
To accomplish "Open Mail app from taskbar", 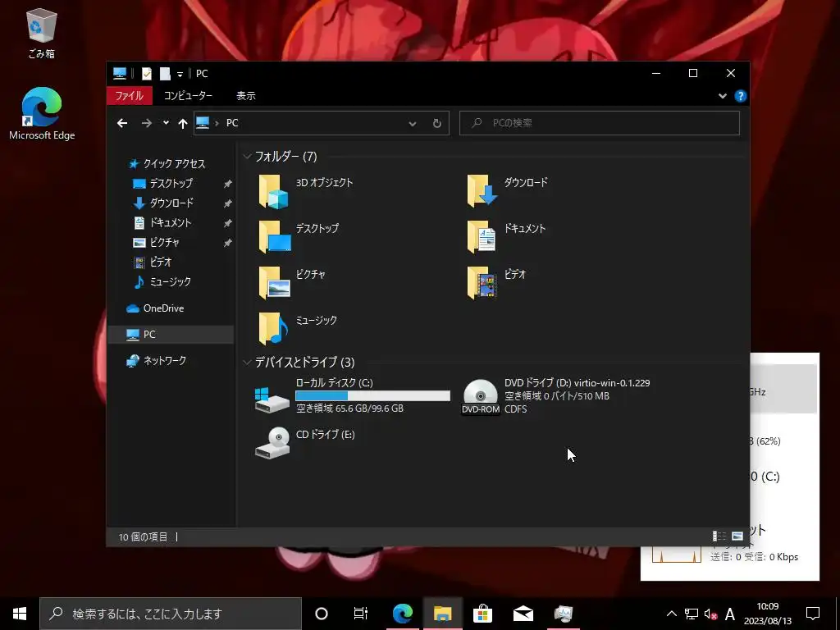I will click(523, 614).
